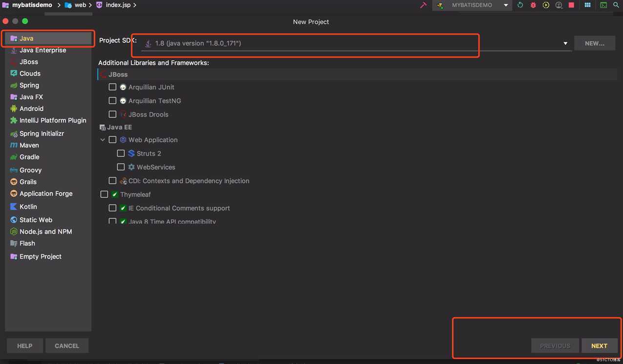The width and height of the screenshot is (623, 364).
Task: Select the Java project type
Action: point(48,38)
